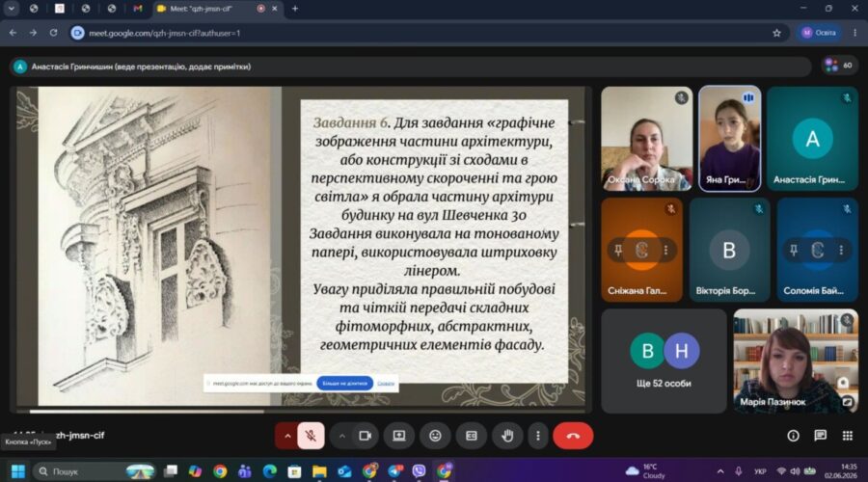This screenshot has width=868, height=482.
Task: Click the bottom-right corner icon on Марія Пазинюк tile
Action: tap(848, 402)
